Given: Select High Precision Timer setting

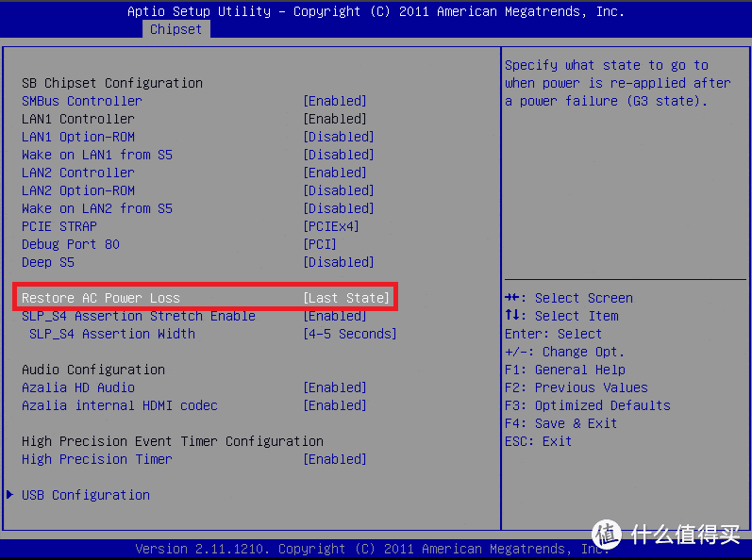Looking at the screenshot, I should 97,459.
